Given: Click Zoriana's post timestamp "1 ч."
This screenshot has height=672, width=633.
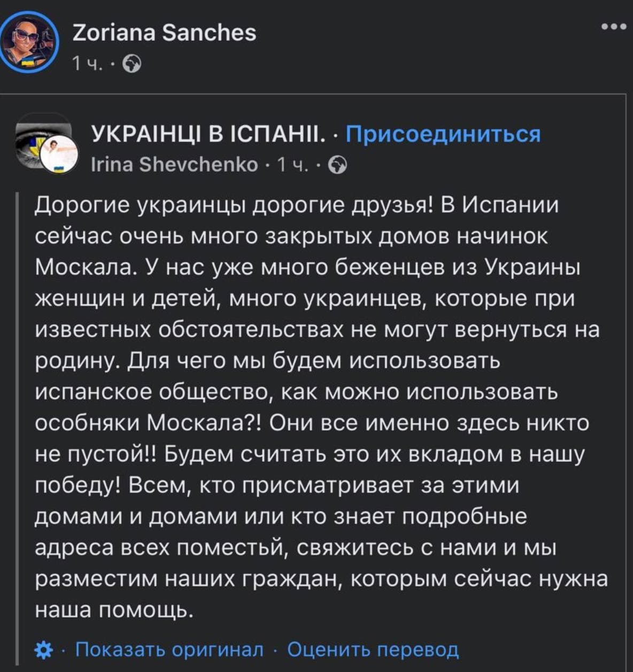Looking at the screenshot, I should [x=87, y=64].
